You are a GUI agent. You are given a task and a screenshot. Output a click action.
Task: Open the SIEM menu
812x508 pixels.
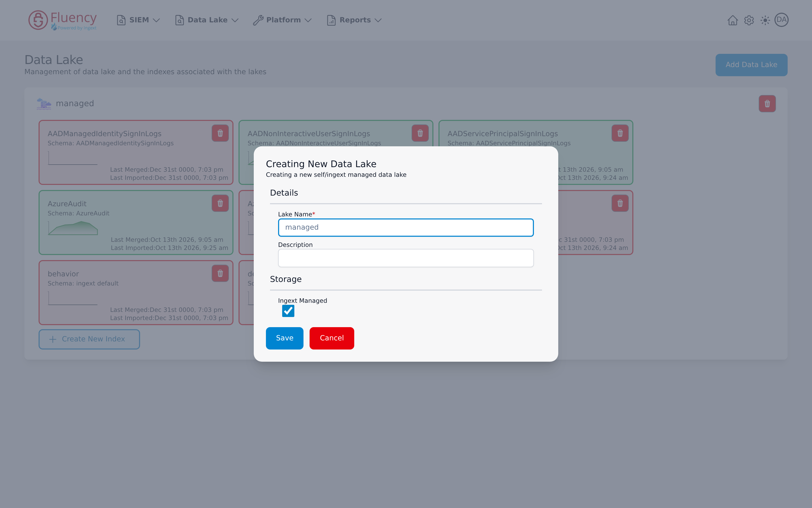[x=138, y=20]
